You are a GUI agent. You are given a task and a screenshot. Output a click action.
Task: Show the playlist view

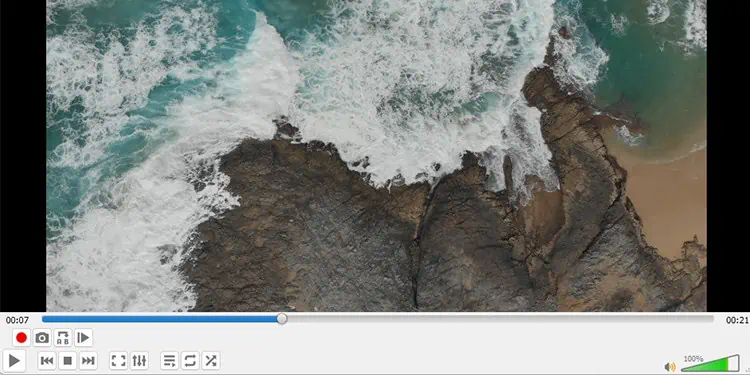point(169,361)
